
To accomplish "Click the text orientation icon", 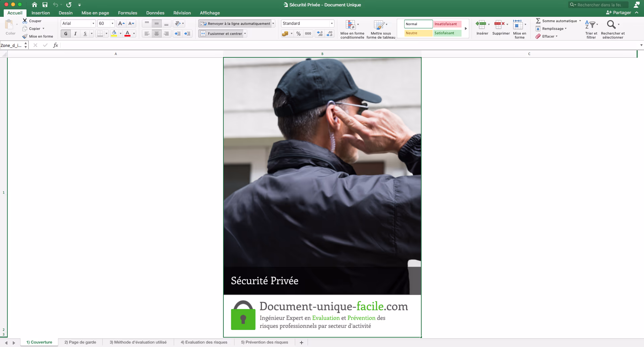I will (x=178, y=23).
